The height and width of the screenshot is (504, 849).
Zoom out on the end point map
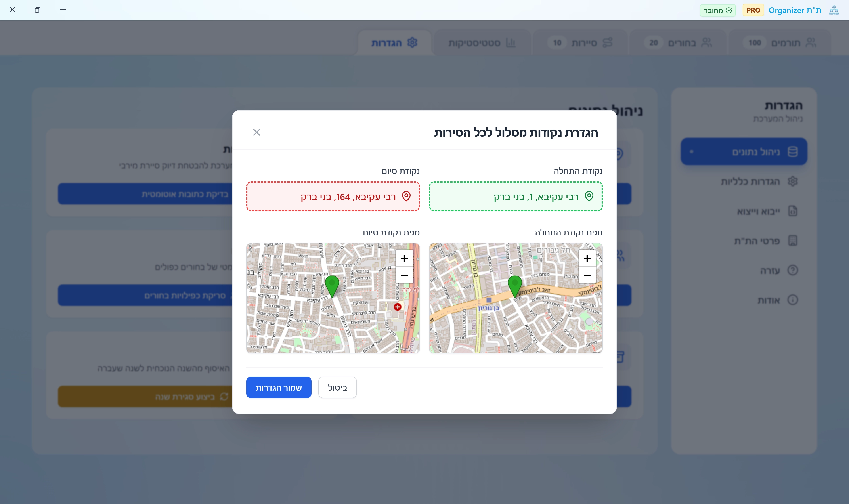click(404, 275)
